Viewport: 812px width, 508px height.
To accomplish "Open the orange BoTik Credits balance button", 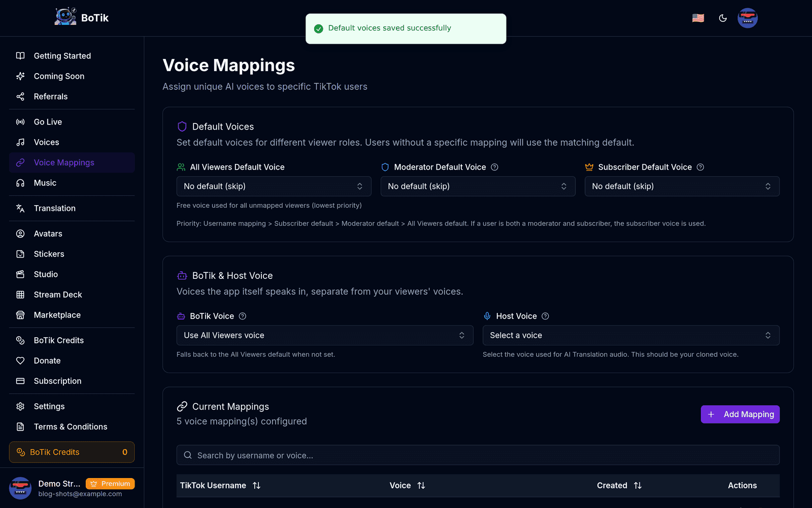I will (72, 452).
